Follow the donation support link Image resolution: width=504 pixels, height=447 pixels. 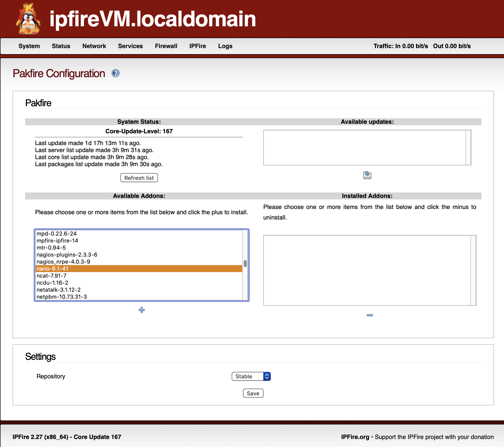(x=434, y=437)
